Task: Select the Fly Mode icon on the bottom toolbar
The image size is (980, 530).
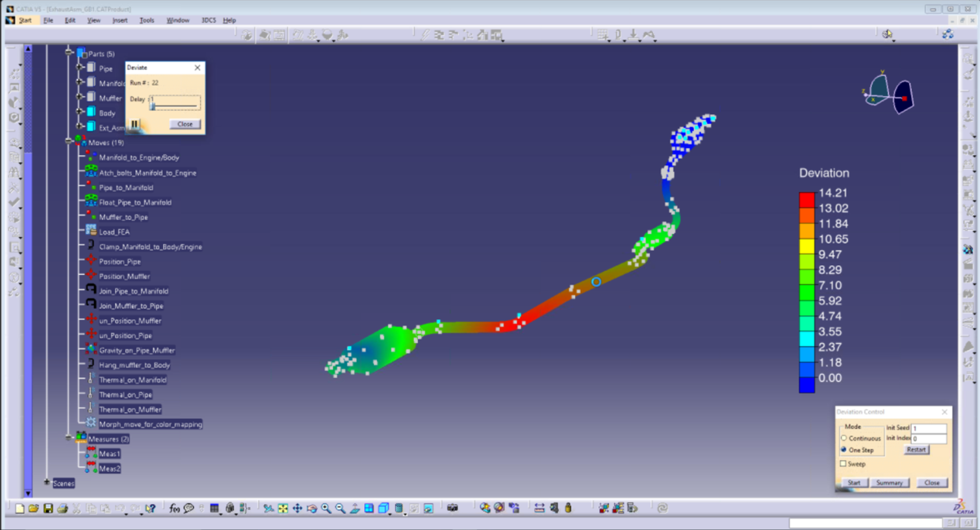Action: 268,509
